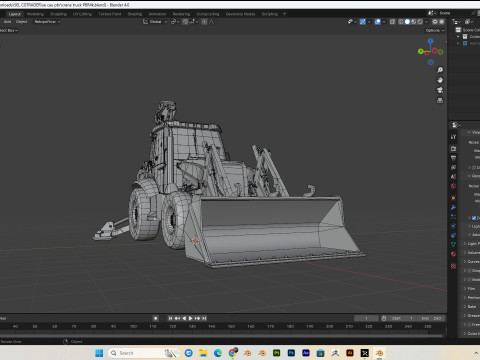Expand the Film panel in properties
Viewport: 480px width, 360px height.
(x=471, y=289)
